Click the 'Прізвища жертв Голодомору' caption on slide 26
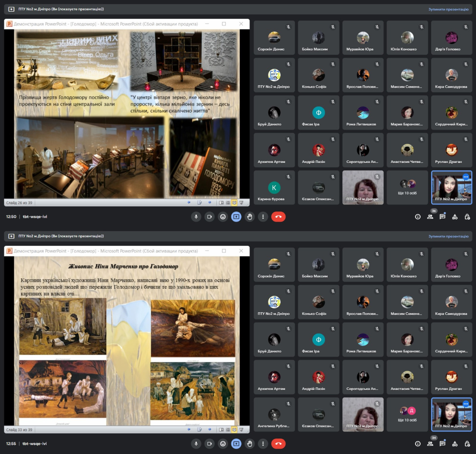476x454 pixels. pyautogui.click(x=67, y=101)
